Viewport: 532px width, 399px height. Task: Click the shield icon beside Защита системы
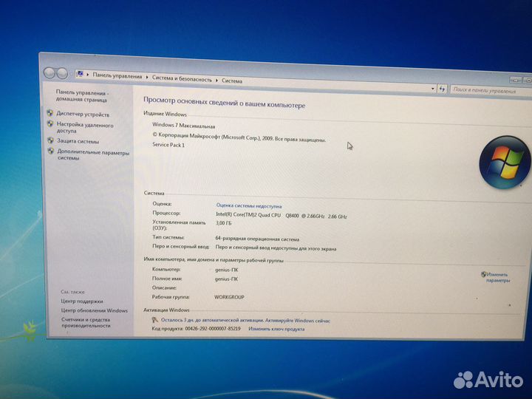point(50,140)
